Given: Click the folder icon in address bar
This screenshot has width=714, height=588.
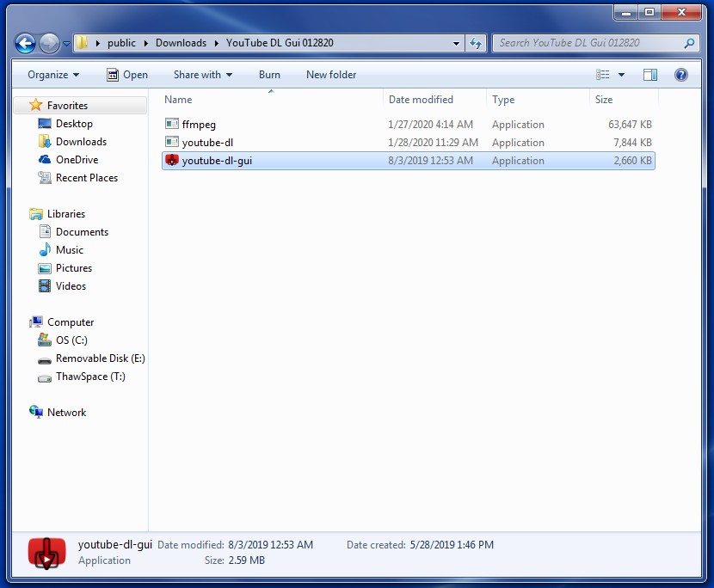Looking at the screenshot, I should pyautogui.click(x=82, y=43).
